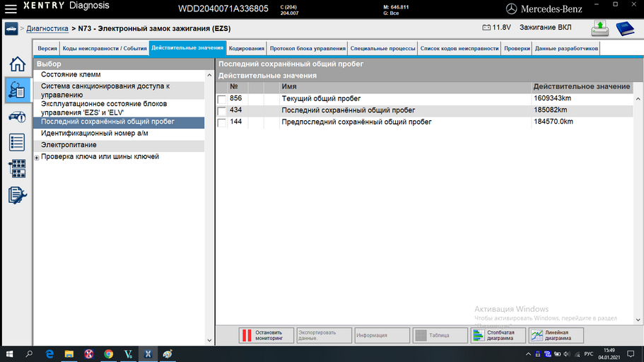Click Экспортировать данные button
644x362 pixels.
point(324,335)
